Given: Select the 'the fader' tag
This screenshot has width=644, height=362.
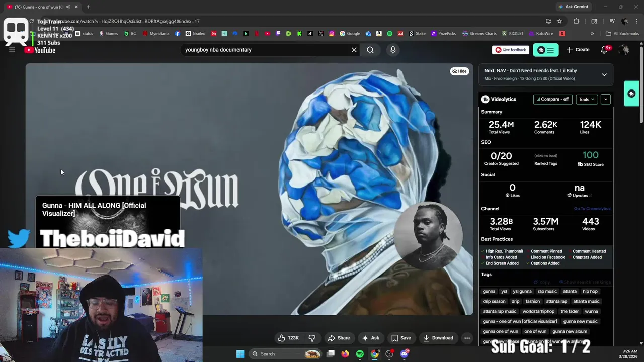Looking at the screenshot, I should click(x=570, y=311).
